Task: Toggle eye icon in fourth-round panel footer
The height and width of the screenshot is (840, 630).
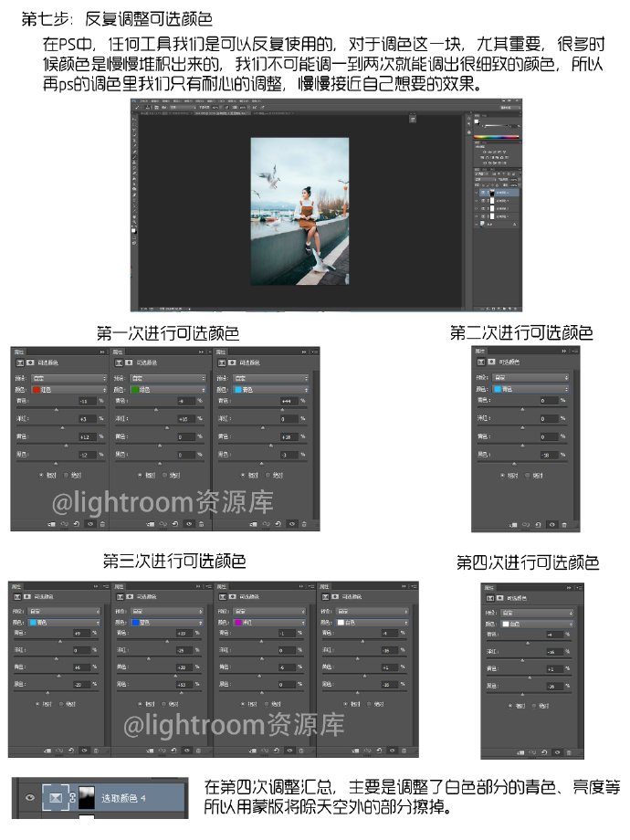Action: 557,752
